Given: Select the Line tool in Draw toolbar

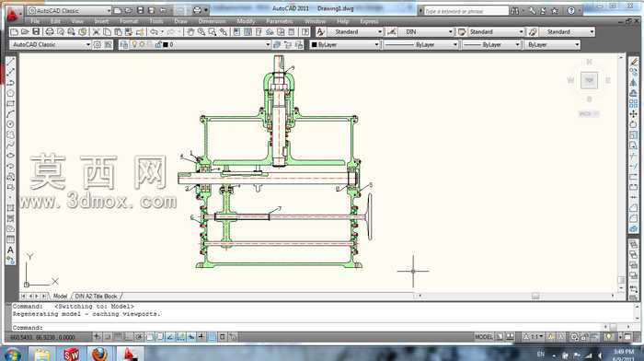Looking at the screenshot, I should [x=11, y=62].
